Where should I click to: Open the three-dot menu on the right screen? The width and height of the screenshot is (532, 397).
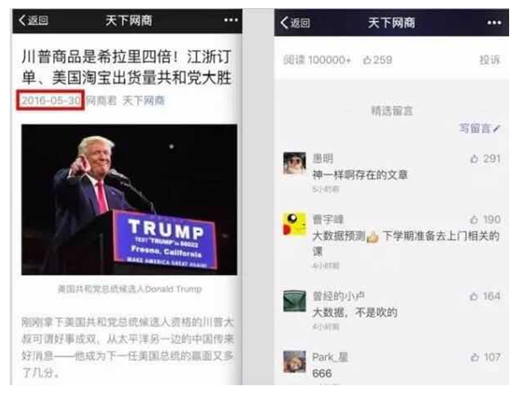click(x=494, y=23)
